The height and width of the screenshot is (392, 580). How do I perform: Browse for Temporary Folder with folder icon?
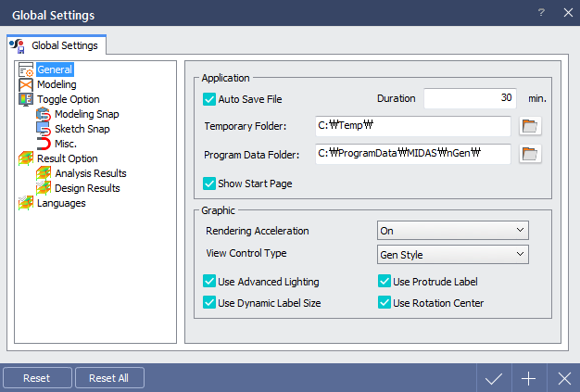pyautogui.click(x=530, y=126)
